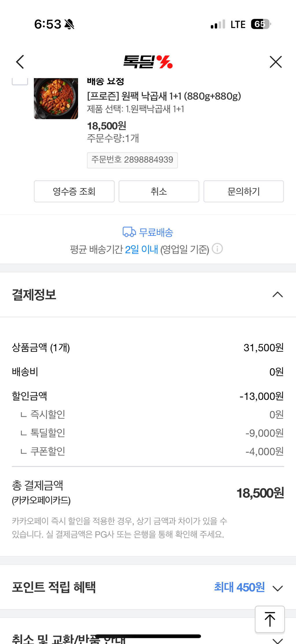
Task: Tap the back arrow icon
Action: [x=20, y=62]
